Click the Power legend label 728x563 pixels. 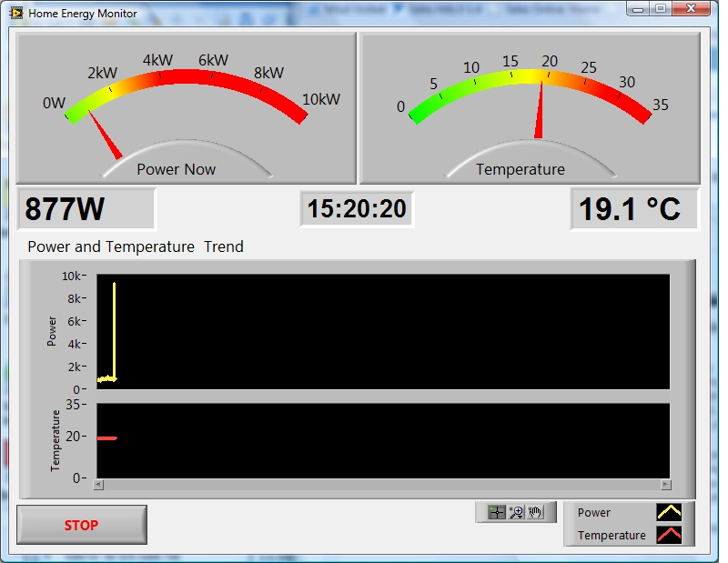(x=594, y=512)
